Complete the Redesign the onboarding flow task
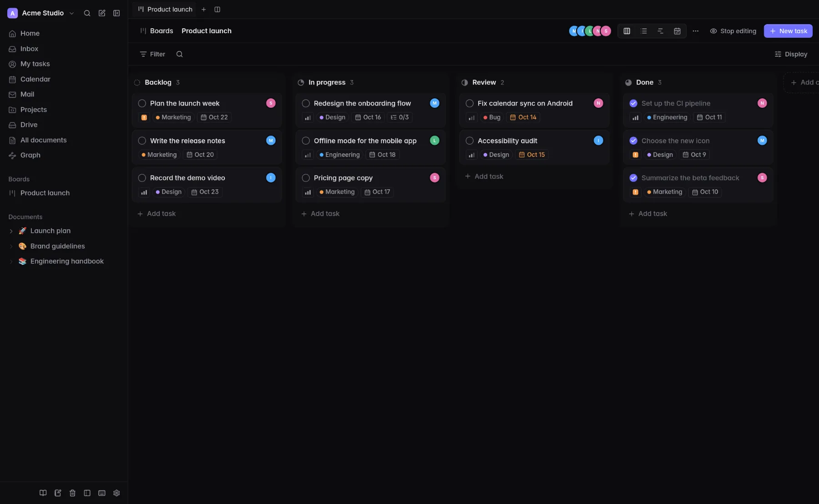Viewport: 819px width, 504px height. click(x=306, y=103)
